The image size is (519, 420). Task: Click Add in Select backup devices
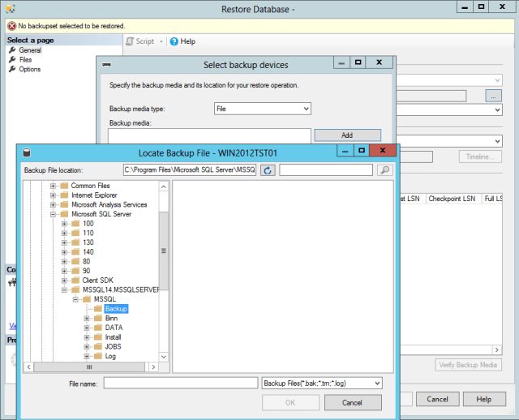(x=347, y=135)
